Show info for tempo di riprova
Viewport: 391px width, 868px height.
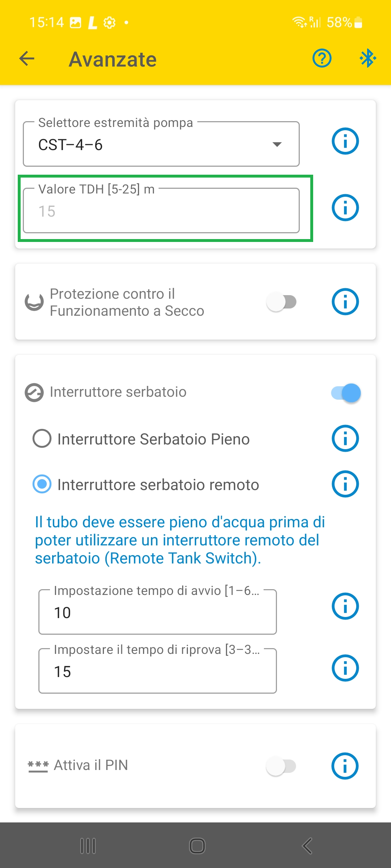[x=345, y=668]
